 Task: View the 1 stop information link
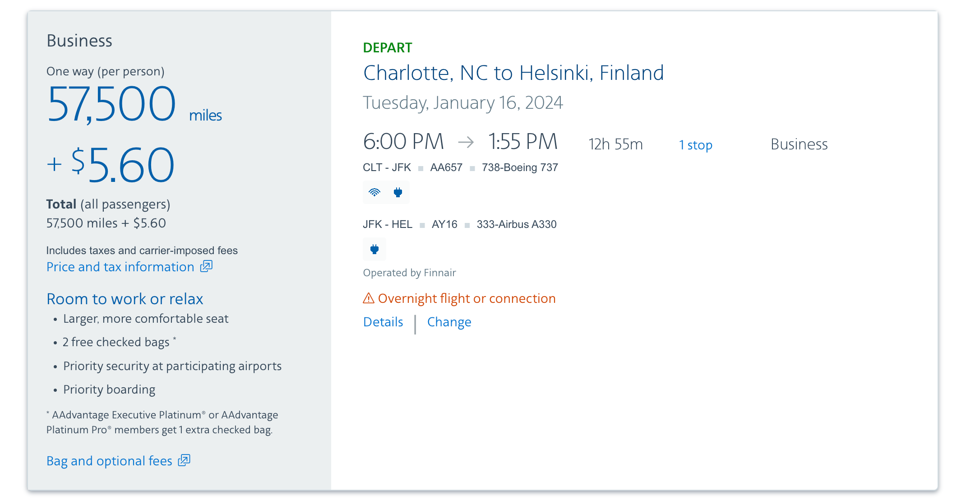696,145
